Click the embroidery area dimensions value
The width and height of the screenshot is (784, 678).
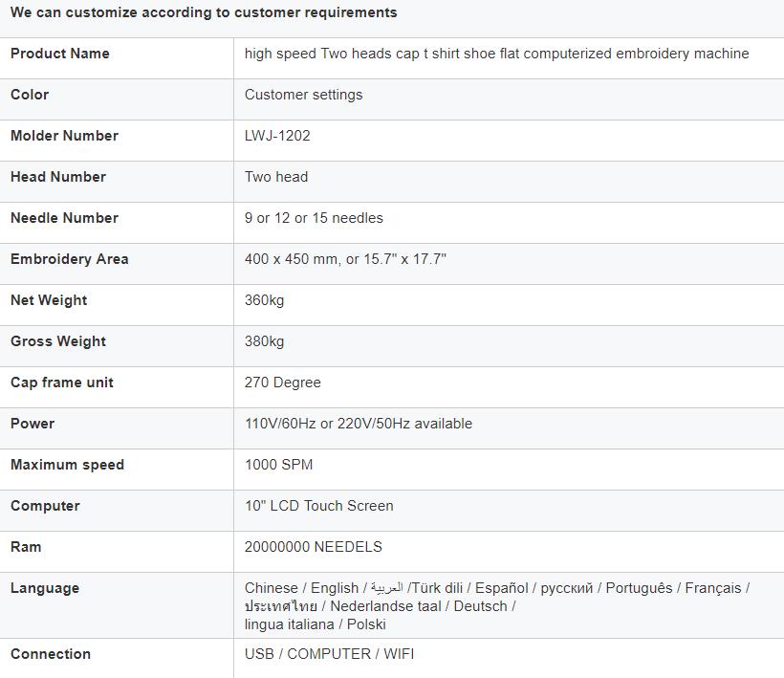point(345,259)
